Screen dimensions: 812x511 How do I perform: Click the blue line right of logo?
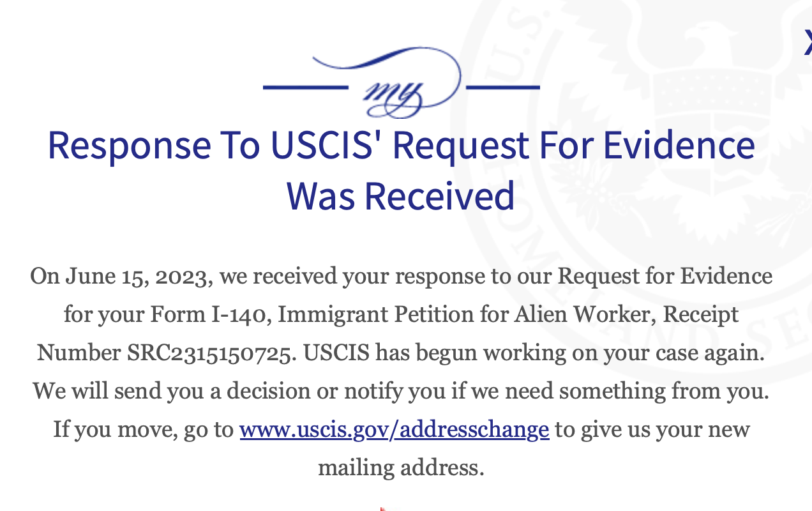coord(503,87)
